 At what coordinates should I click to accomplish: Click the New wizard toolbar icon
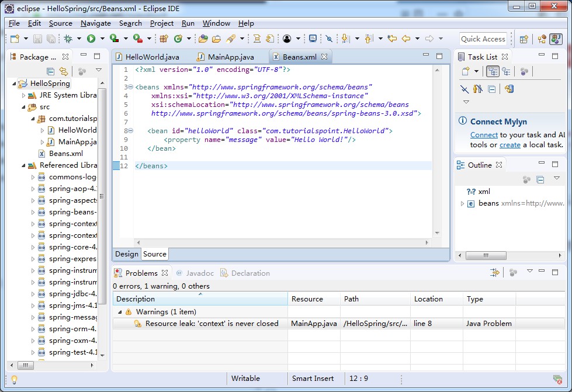[15, 39]
